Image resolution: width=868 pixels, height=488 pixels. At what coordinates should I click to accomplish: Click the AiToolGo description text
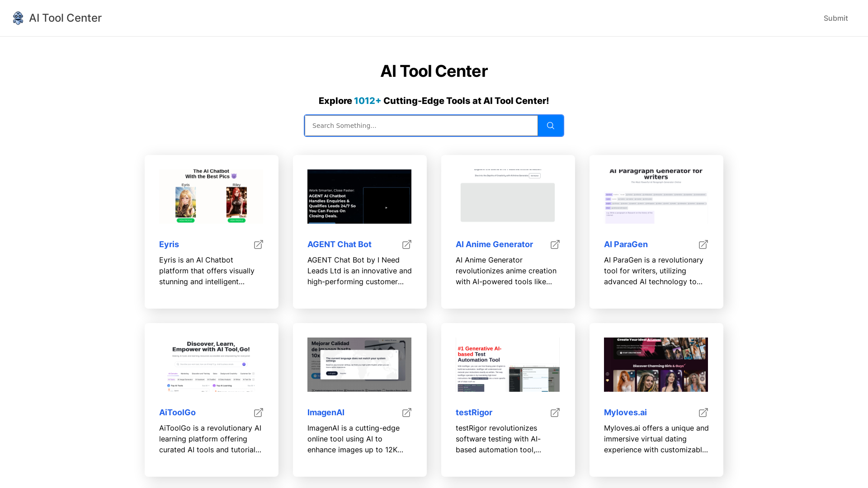tap(210, 439)
